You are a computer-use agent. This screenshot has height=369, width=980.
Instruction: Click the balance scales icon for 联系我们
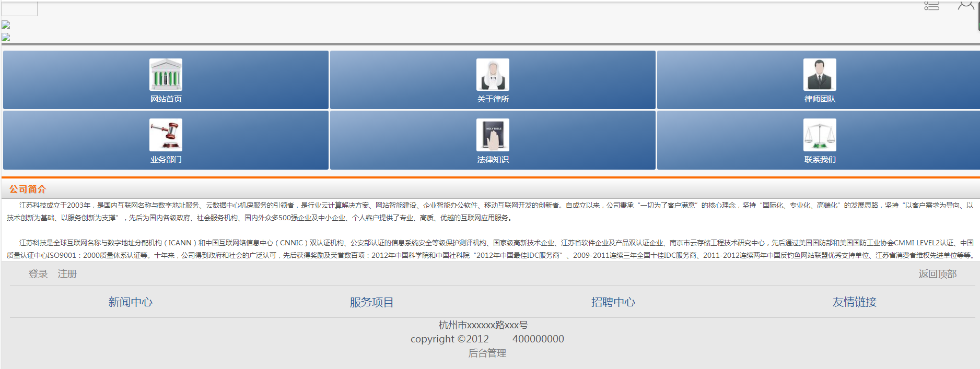point(819,135)
